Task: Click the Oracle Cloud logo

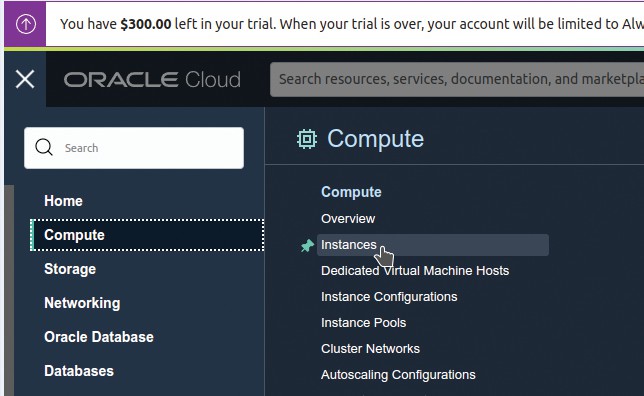Action: [152, 79]
